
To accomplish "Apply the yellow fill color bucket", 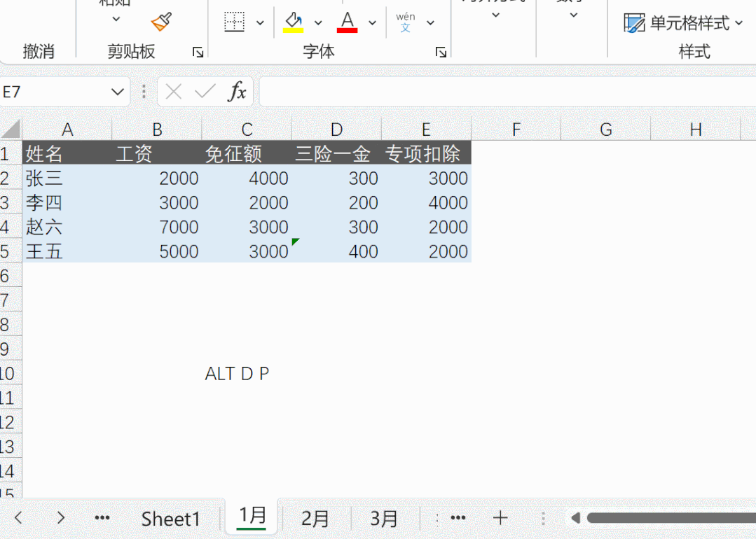I will (x=294, y=22).
